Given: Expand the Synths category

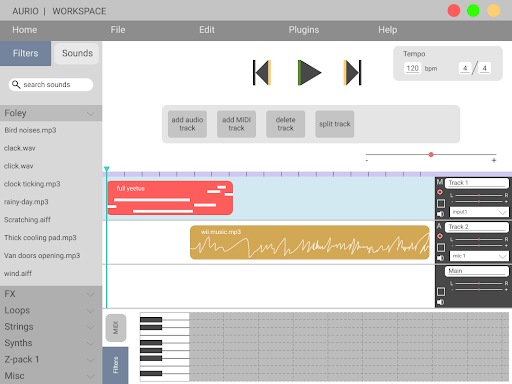Looking at the screenshot, I should [x=51, y=343].
